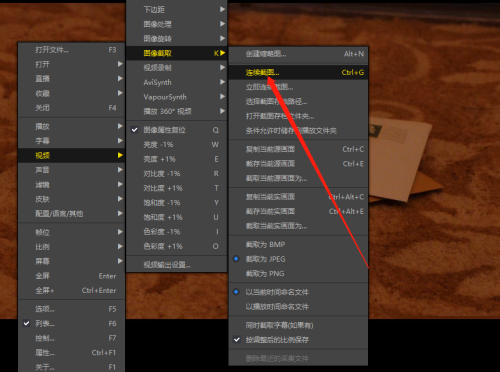Choose 截取当前实画面为... item
500x372 pixels.
[299, 226]
